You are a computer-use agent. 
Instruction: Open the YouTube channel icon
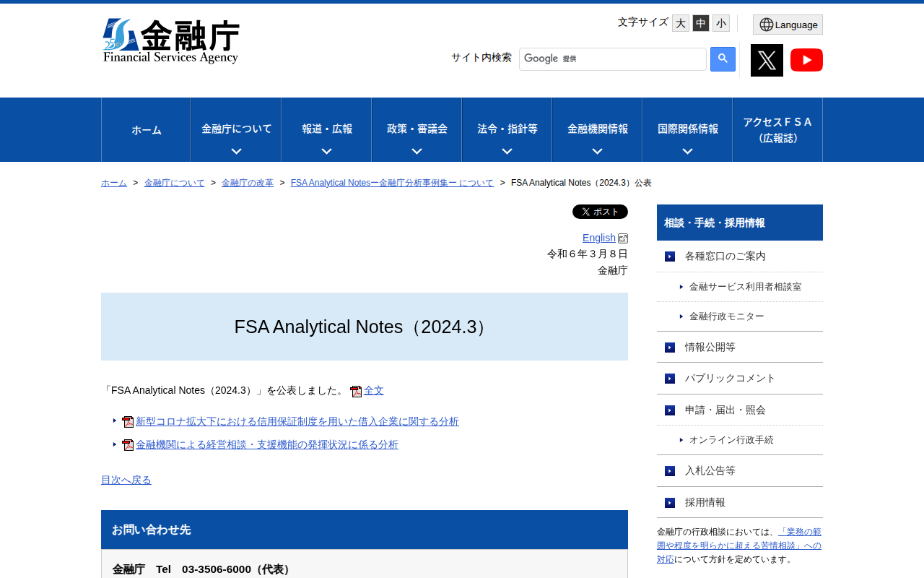coord(806,60)
